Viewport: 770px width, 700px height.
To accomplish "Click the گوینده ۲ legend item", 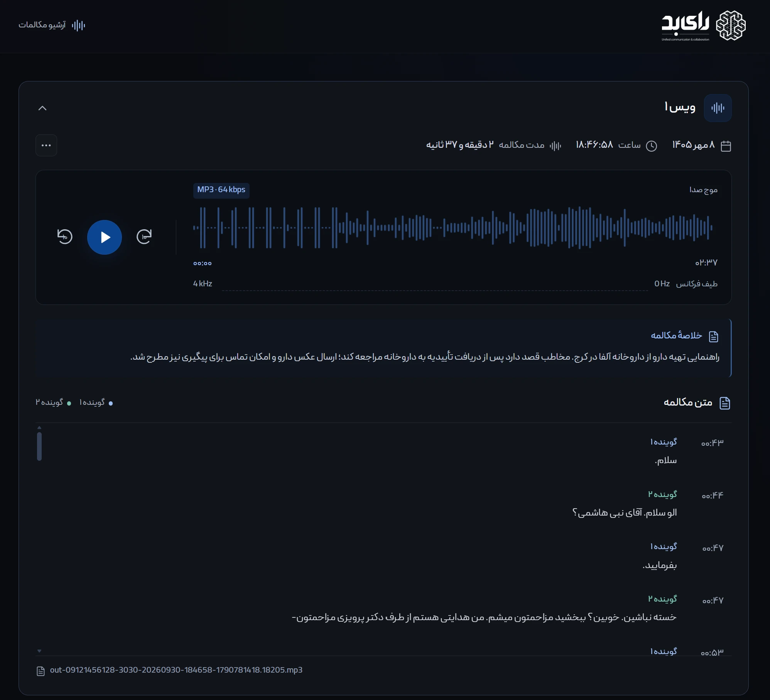I will (x=53, y=402).
